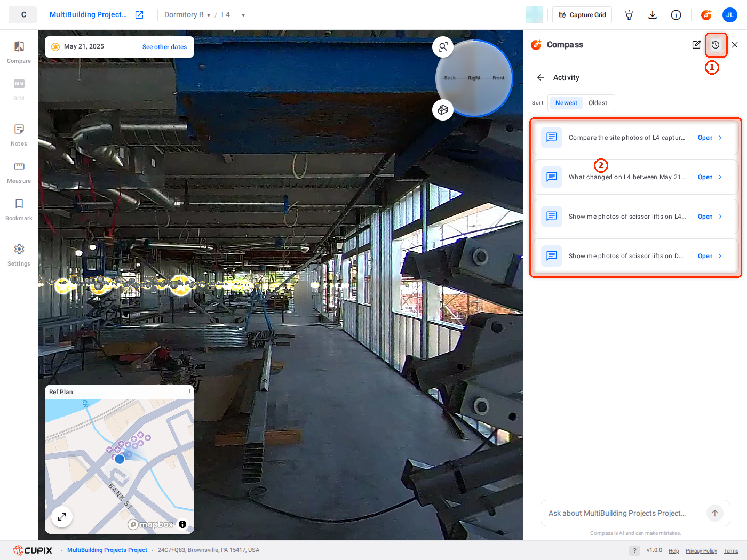
Task: Go back using the Activity arrow
Action: 541,77
